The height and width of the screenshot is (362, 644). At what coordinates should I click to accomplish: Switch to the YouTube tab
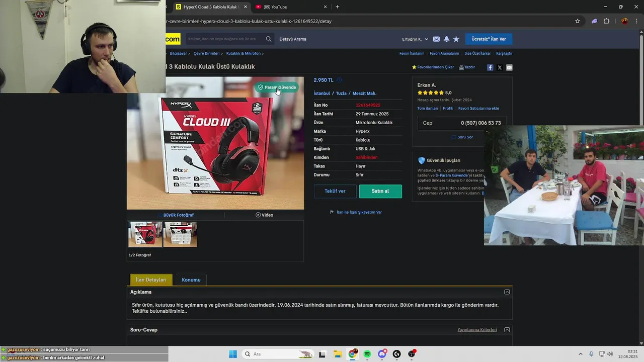[291, 7]
